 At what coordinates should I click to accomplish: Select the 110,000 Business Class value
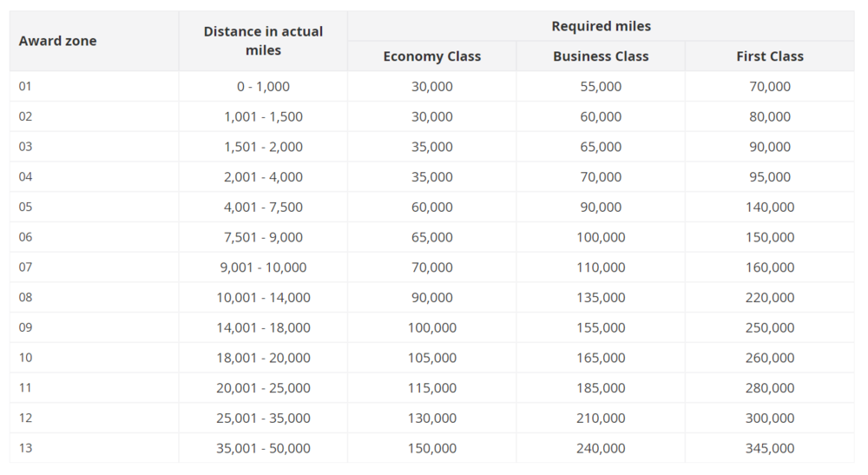(601, 267)
